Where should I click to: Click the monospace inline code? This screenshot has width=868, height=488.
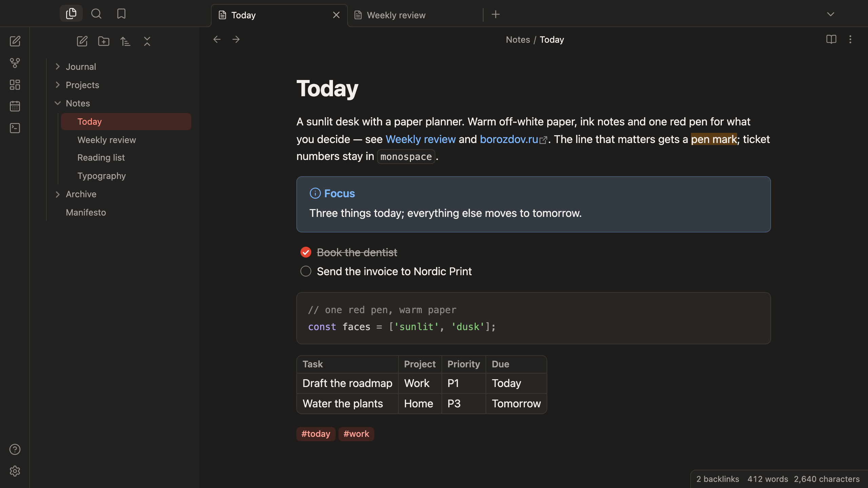406,157
